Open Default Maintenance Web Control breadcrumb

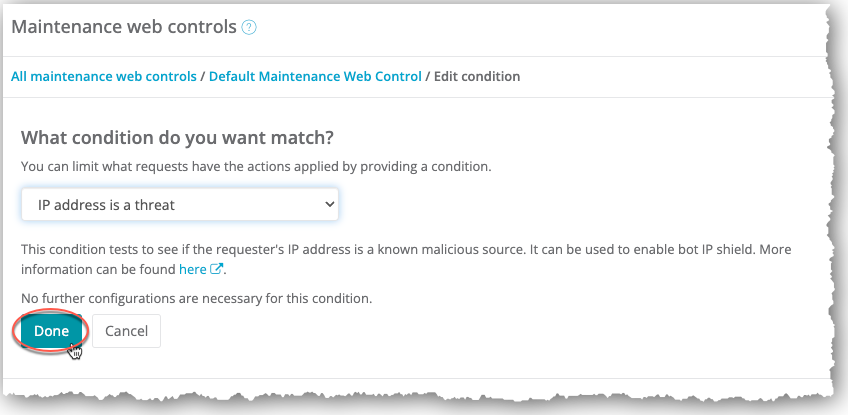tap(315, 76)
